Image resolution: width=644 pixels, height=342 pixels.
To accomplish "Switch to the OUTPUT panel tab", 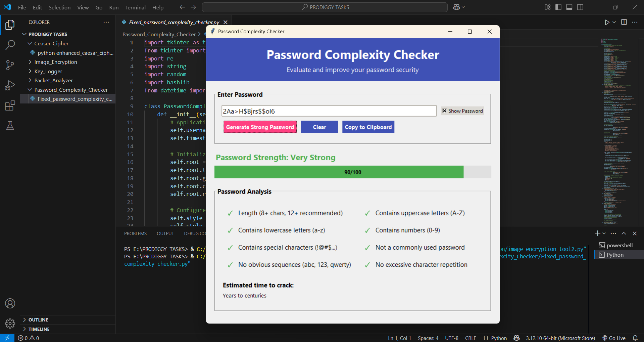I will coord(165,233).
